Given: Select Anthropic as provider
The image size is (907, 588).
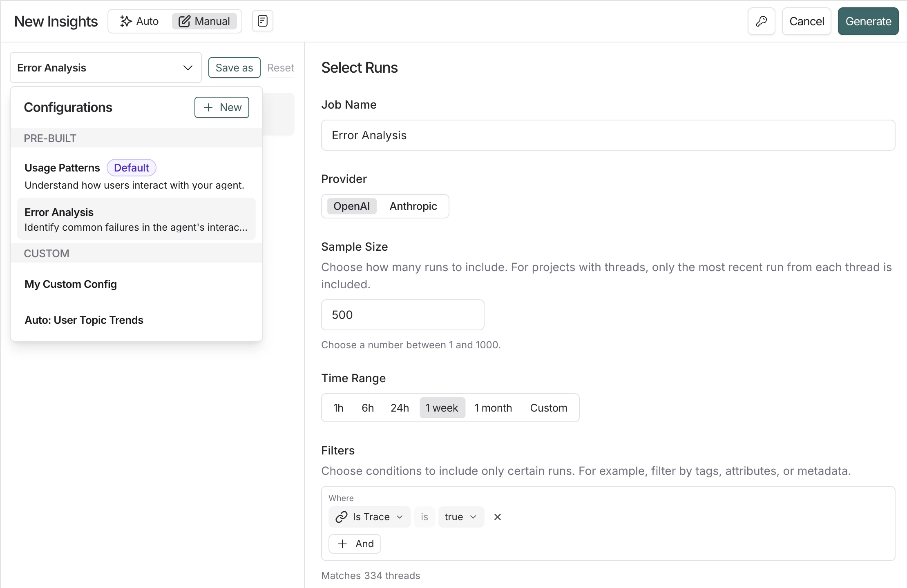Looking at the screenshot, I should 413,206.
